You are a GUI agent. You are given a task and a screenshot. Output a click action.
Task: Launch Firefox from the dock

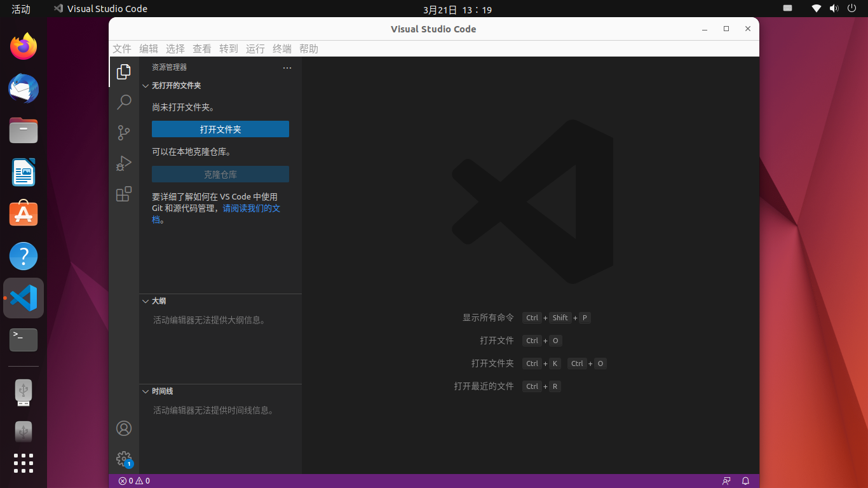click(x=24, y=46)
